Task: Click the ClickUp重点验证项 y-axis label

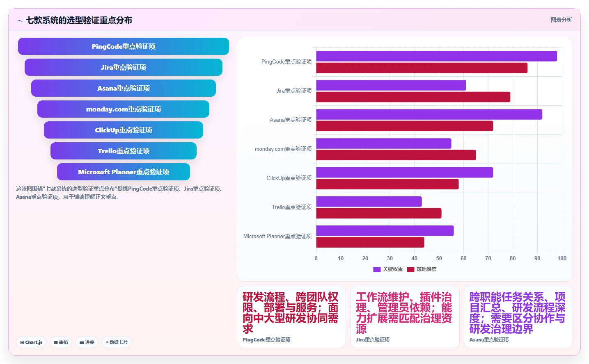Action: point(289,178)
